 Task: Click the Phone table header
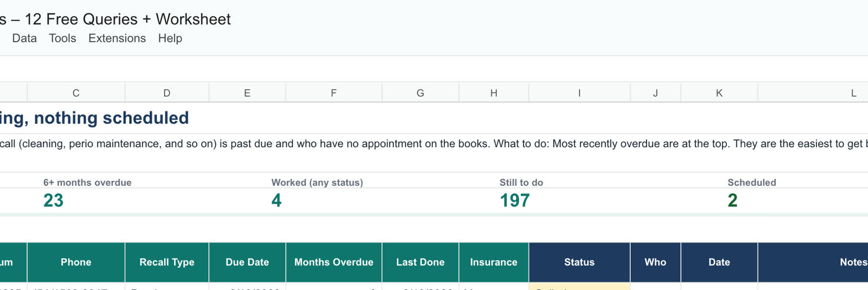tap(76, 262)
